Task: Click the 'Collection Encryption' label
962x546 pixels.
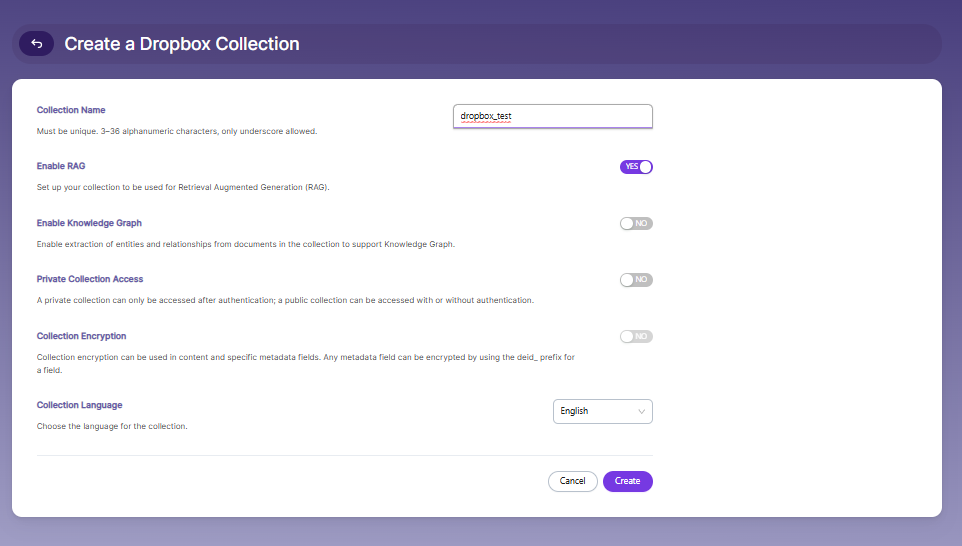Action: point(81,336)
